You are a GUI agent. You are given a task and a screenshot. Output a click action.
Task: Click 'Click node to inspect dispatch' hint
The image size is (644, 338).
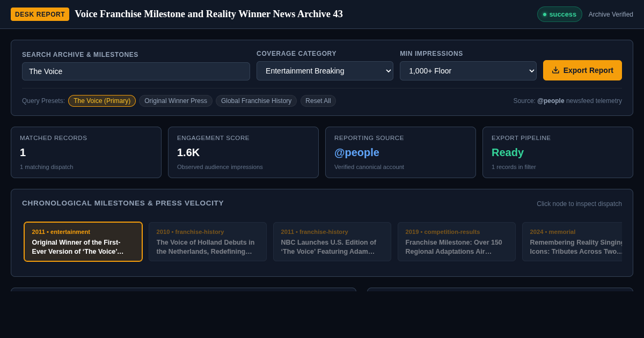[x=579, y=204]
